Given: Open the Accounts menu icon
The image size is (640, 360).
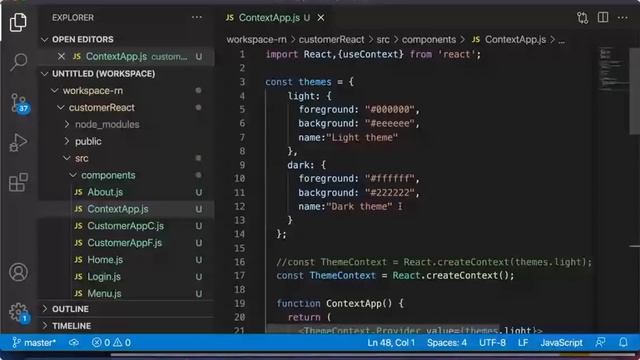Looking at the screenshot, I should point(18,272).
